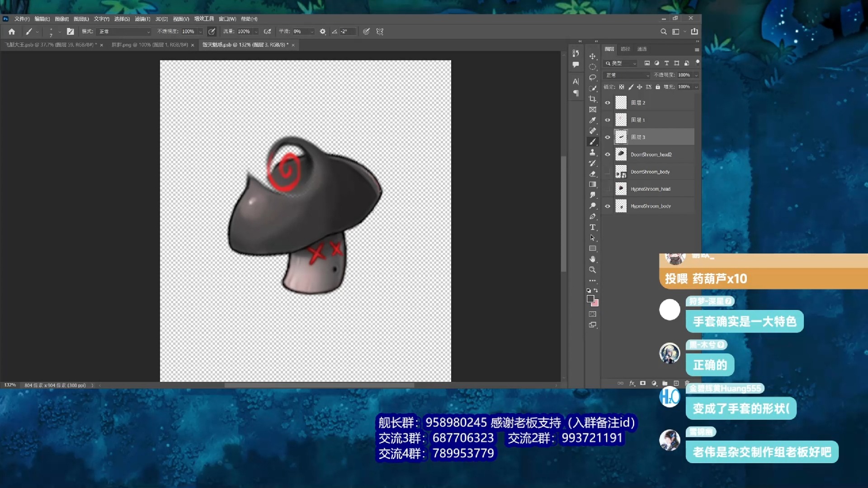868x488 pixels.
Task: Hide layer 图层 3
Action: 608,137
